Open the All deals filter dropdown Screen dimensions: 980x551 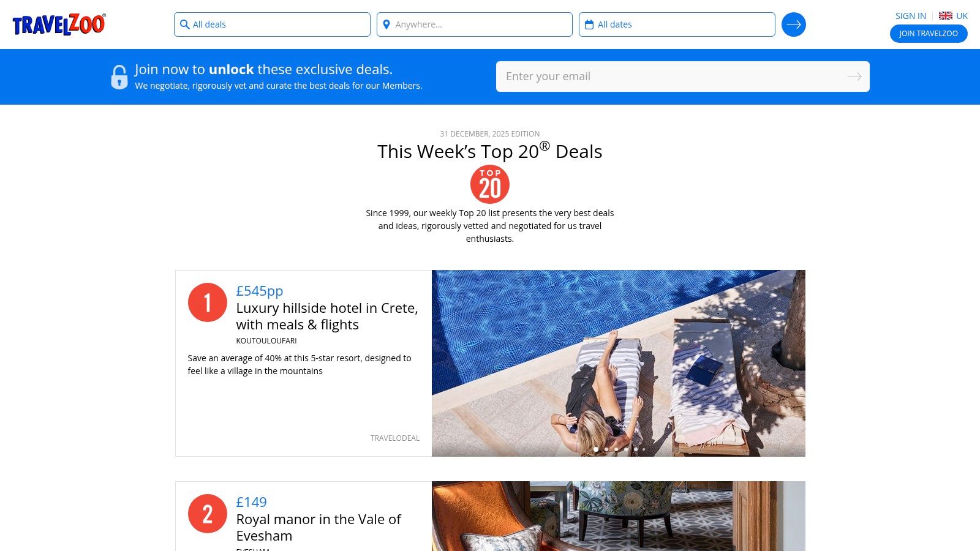(x=271, y=24)
